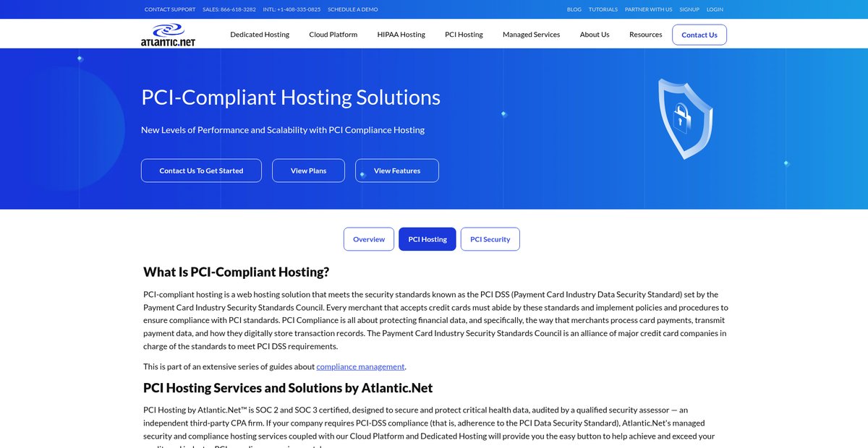The width and height of the screenshot is (868, 448).
Task: Open the Dedicated Hosting menu
Action: (260, 34)
